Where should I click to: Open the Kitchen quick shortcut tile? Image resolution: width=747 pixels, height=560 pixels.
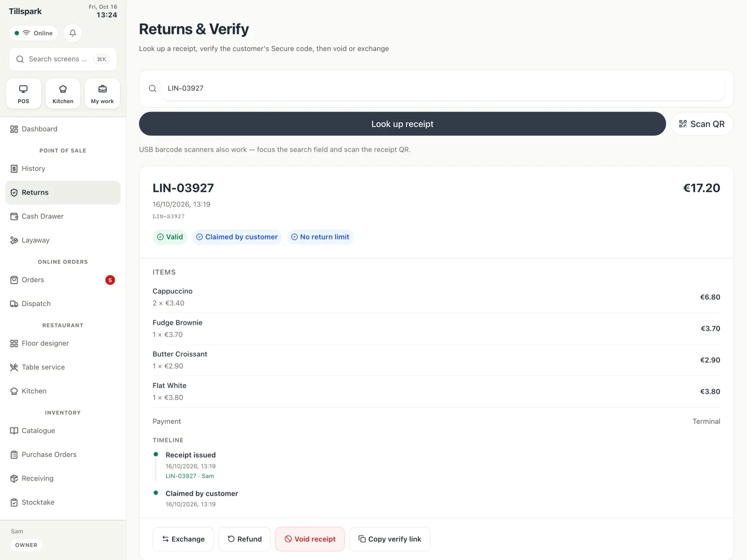pos(63,93)
